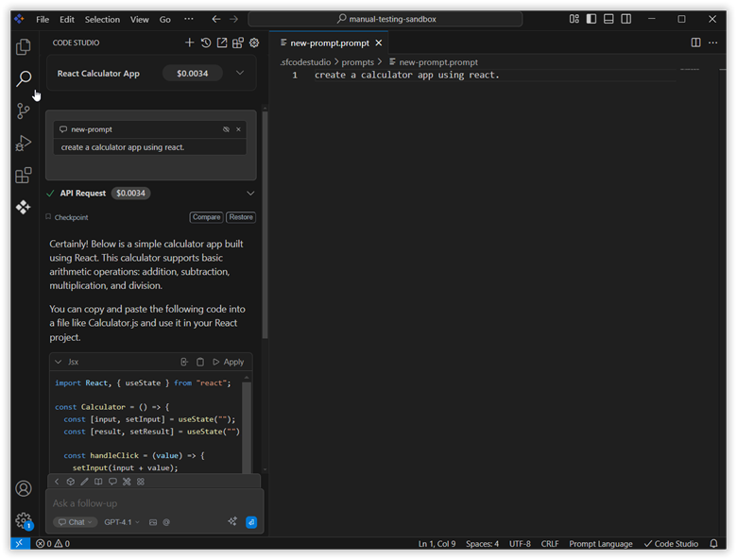
Task: Open the Source Control view in activity bar
Action: [24, 110]
